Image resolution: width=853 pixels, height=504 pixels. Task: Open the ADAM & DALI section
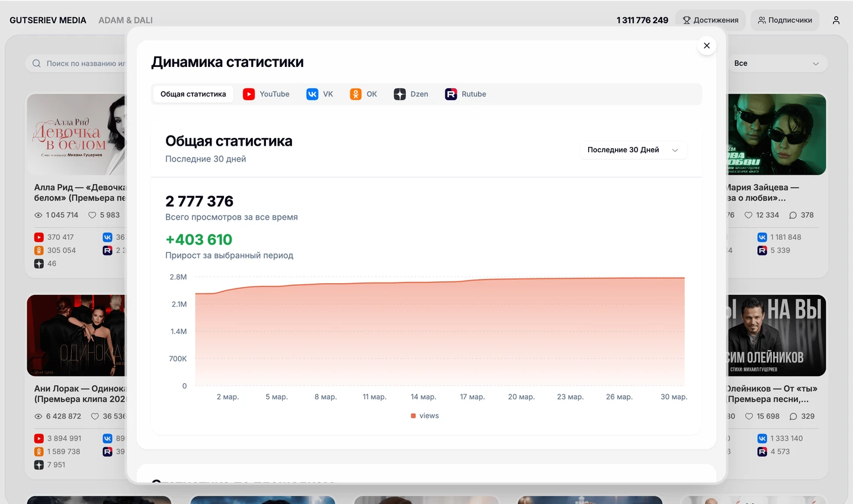click(x=126, y=20)
